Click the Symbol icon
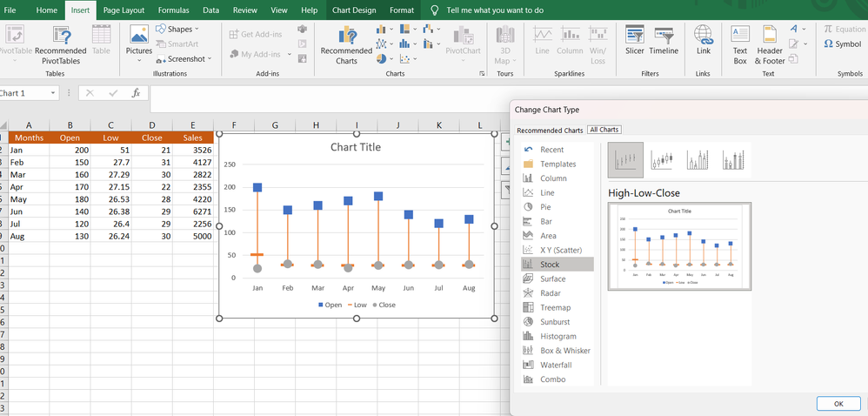The width and height of the screenshot is (868, 416). coord(843,44)
